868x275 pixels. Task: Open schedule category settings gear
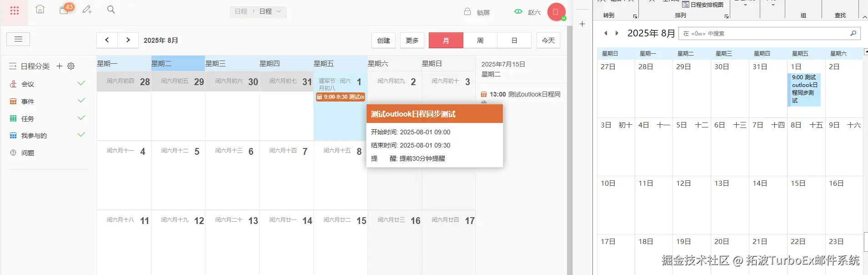[71, 66]
